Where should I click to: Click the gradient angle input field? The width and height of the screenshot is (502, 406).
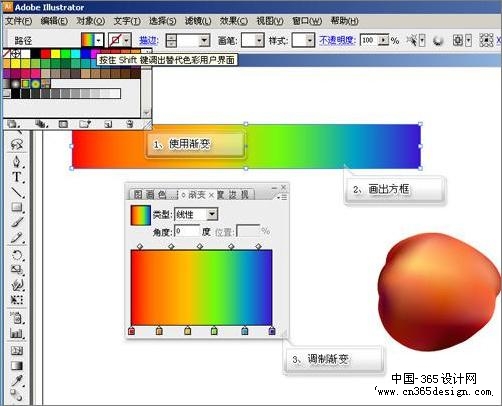pyautogui.click(x=187, y=231)
